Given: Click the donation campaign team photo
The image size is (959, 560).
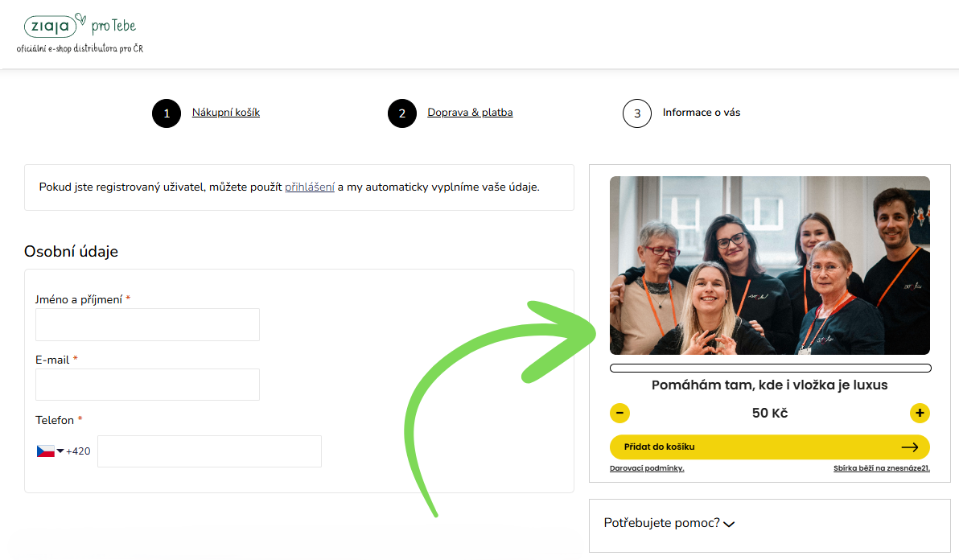Looking at the screenshot, I should pos(769,266).
